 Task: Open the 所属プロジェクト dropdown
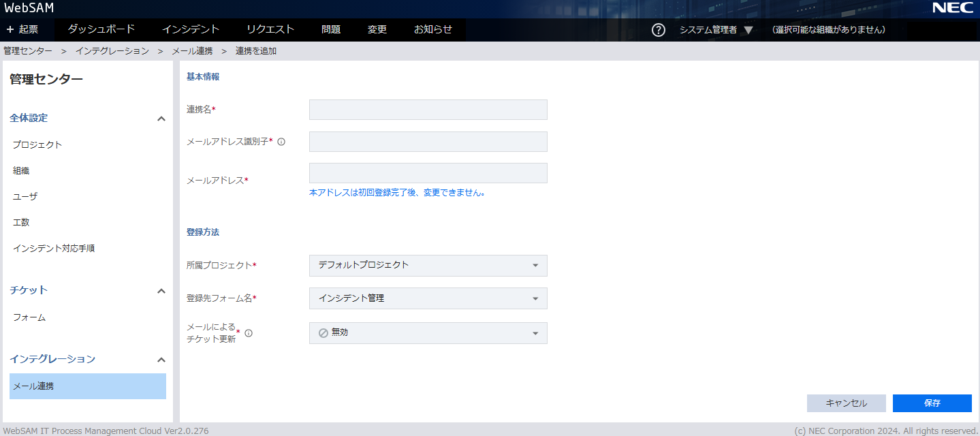click(428, 265)
